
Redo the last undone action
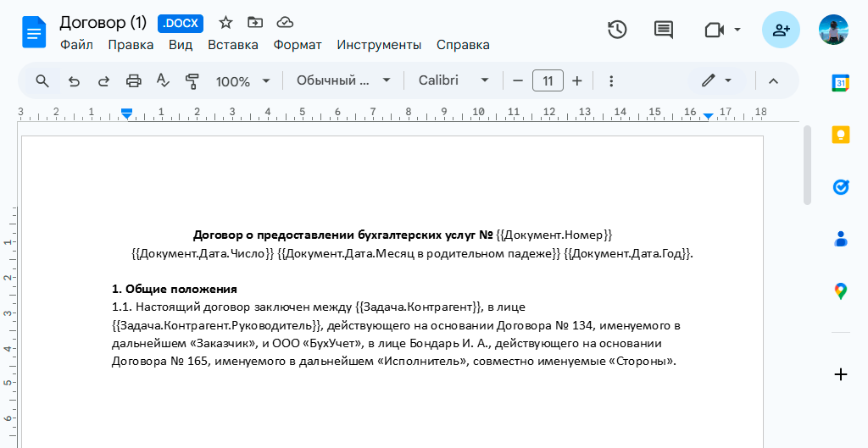(103, 81)
